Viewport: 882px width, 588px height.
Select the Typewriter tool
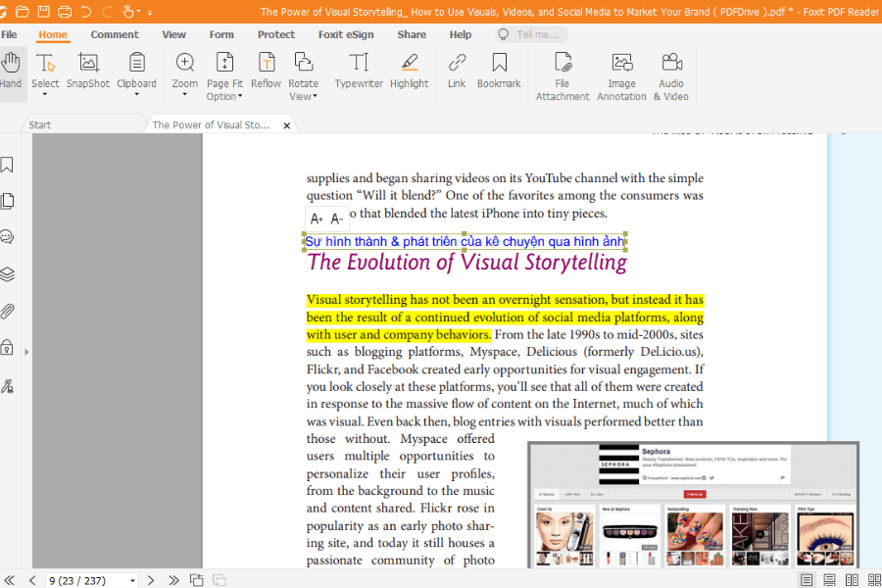tap(359, 71)
